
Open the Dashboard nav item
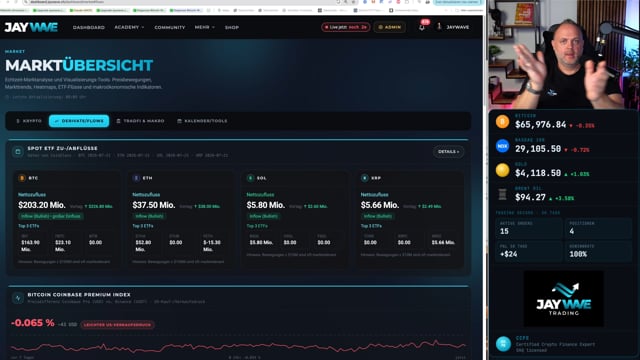[89, 27]
